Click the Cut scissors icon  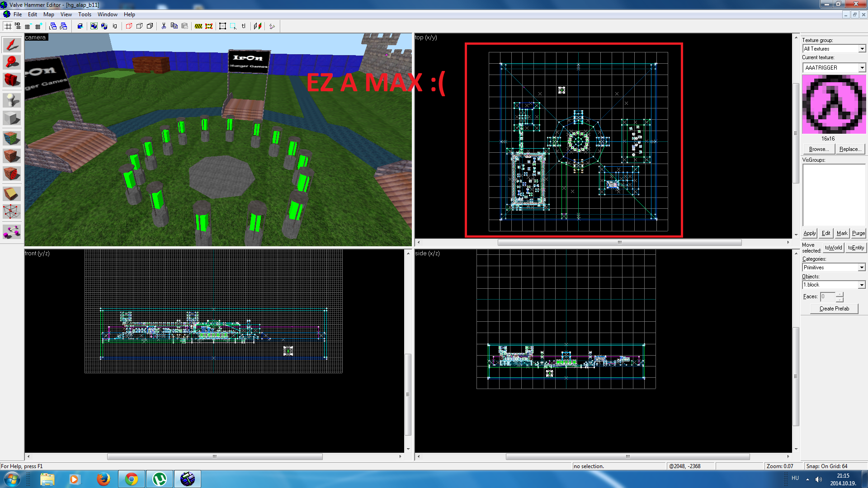[x=164, y=26]
